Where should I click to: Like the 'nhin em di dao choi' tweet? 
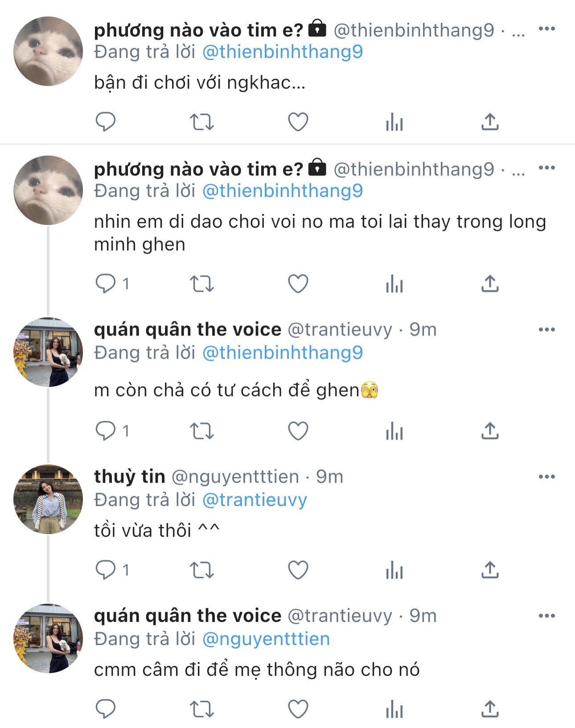coord(298,283)
